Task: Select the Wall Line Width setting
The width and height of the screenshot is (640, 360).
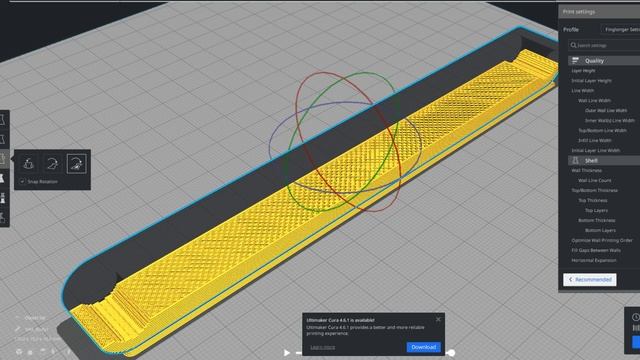Action: [594, 100]
